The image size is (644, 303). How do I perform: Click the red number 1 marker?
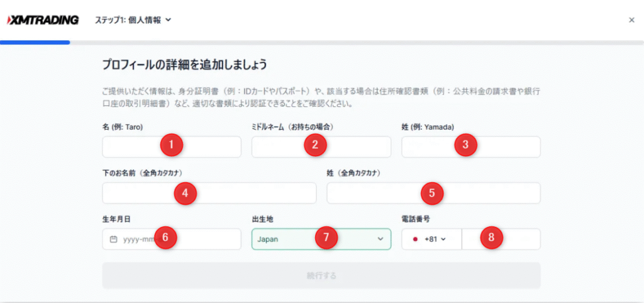[x=171, y=146]
